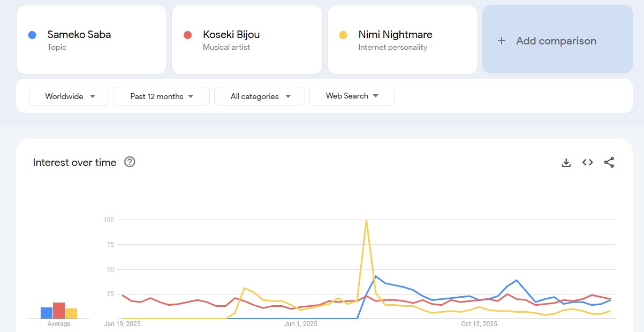The width and height of the screenshot is (644, 332).
Task: Click the Jun 1, 2025 axis label
Action: (301, 324)
